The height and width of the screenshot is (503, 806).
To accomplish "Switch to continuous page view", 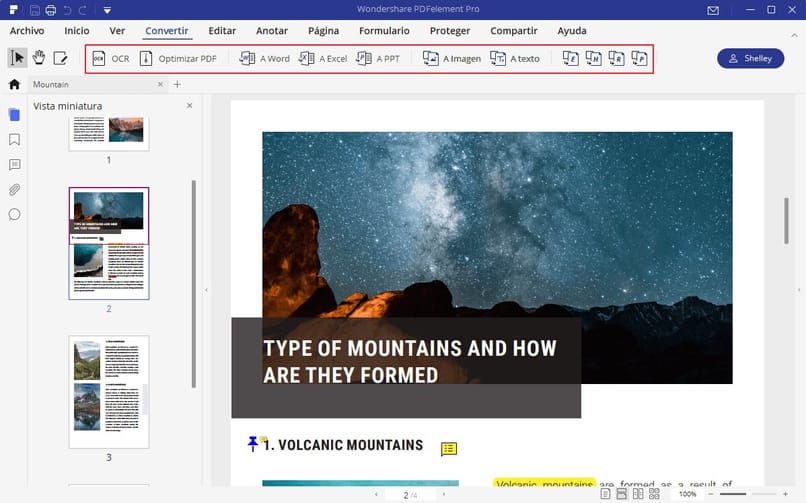I will click(621, 494).
